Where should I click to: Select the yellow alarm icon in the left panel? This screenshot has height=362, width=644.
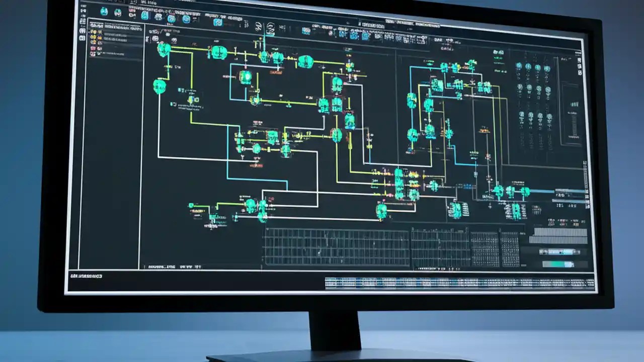(93, 37)
